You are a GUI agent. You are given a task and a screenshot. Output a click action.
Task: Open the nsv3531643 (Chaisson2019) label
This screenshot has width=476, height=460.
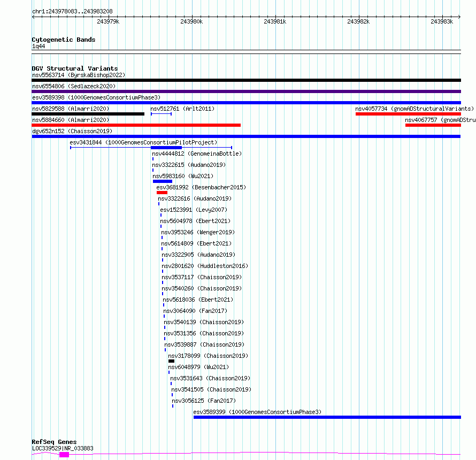point(210,378)
